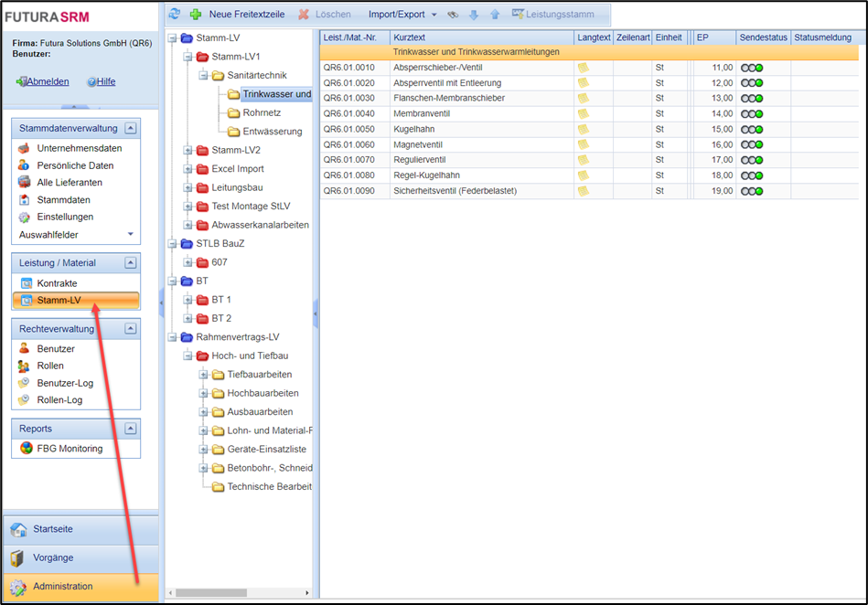
Task: Click the eye visibility icon in toolbar
Action: coord(453,14)
